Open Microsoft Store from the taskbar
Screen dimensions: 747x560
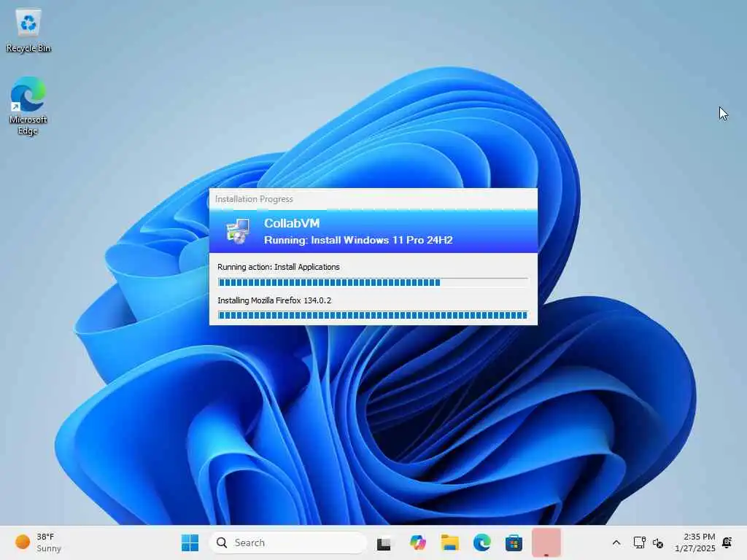pyautogui.click(x=514, y=542)
